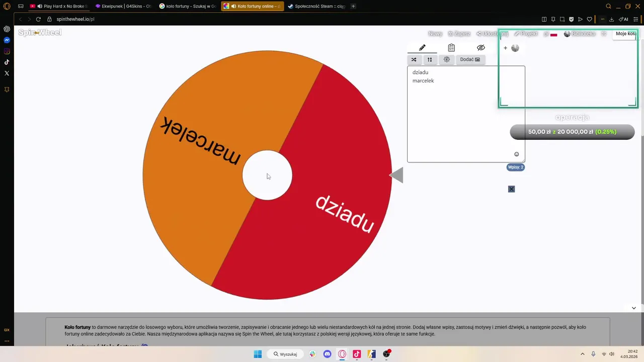
Task: Open ChatGPT in Opera sidebar
Action: click(7, 29)
